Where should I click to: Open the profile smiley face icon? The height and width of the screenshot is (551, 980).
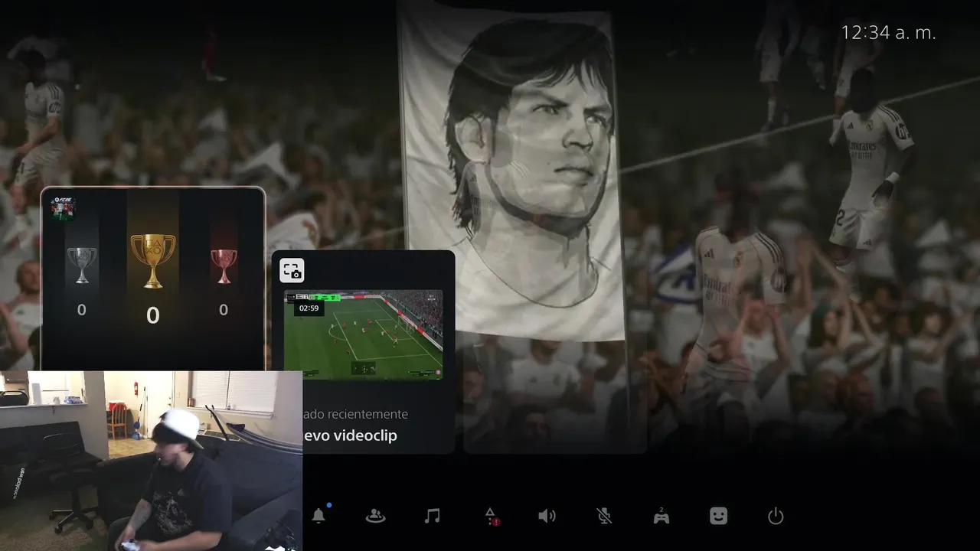point(718,516)
